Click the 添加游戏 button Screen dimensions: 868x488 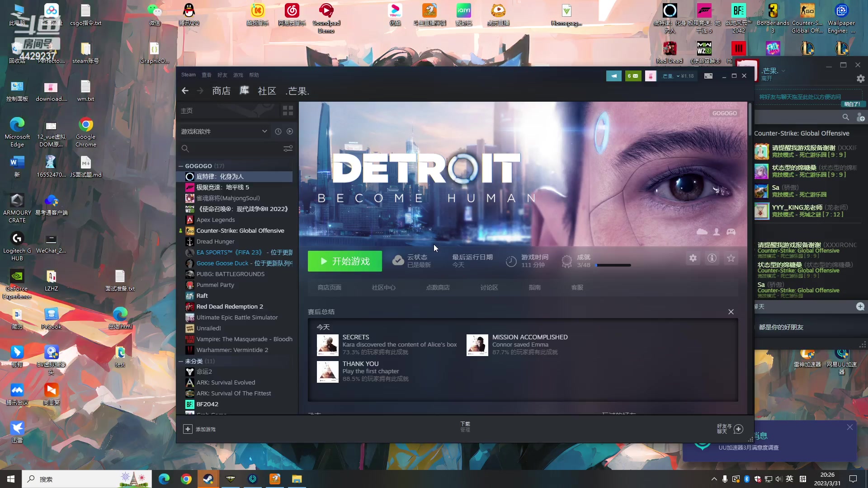click(x=199, y=429)
